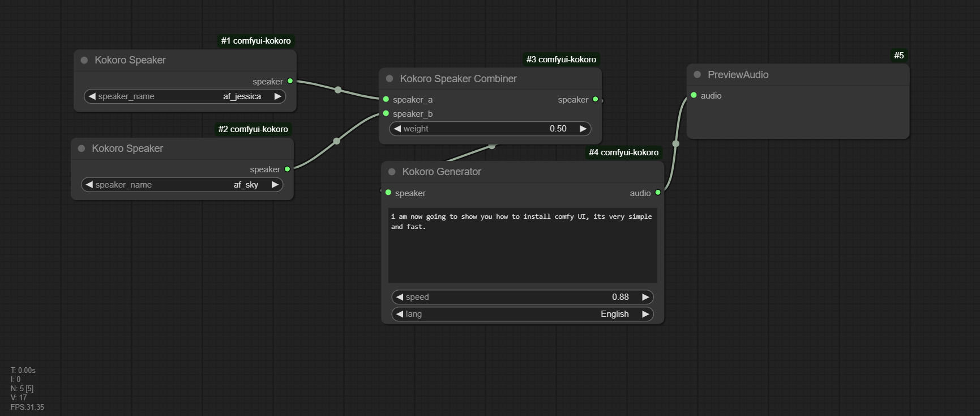Click link midpoint between Generator and PreviewAudio
980x416 pixels.
click(x=675, y=144)
